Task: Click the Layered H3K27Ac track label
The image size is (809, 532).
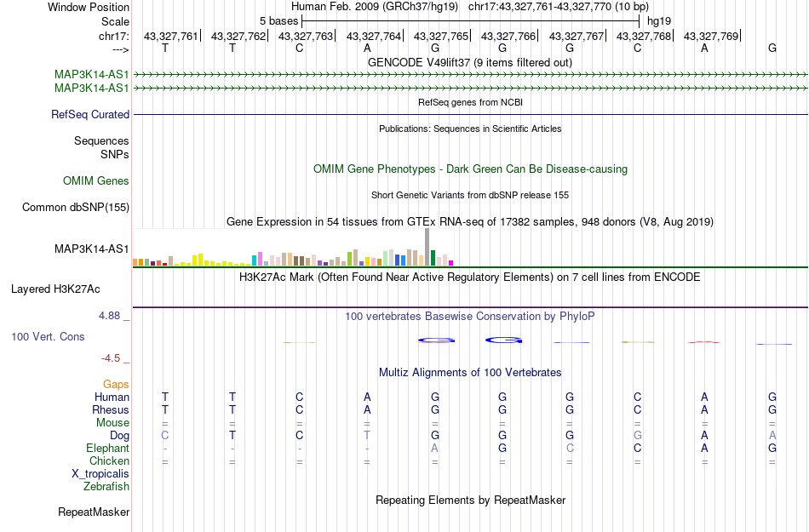Action: pos(55,289)
